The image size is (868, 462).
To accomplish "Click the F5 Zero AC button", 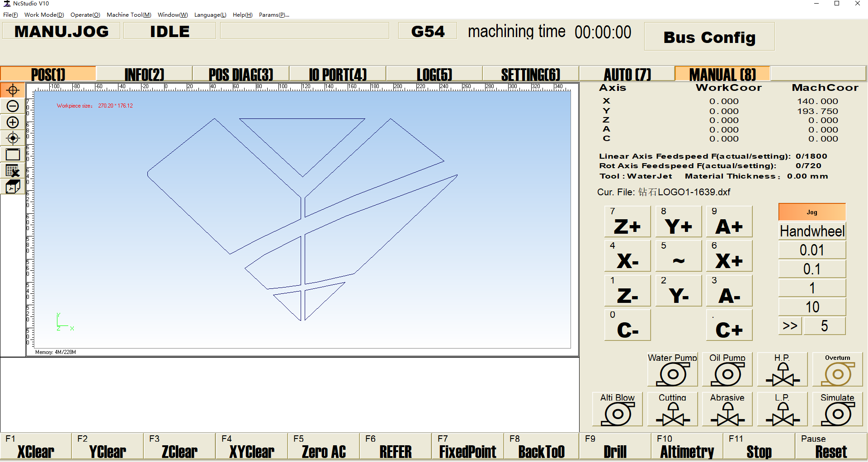I will click(324, 447).
